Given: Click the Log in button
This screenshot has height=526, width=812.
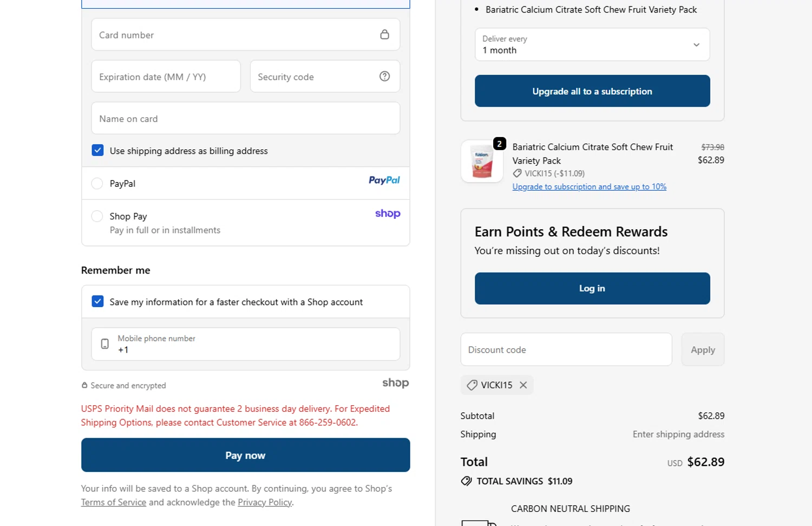Looking at the screenshot, I should coord(592,288).
